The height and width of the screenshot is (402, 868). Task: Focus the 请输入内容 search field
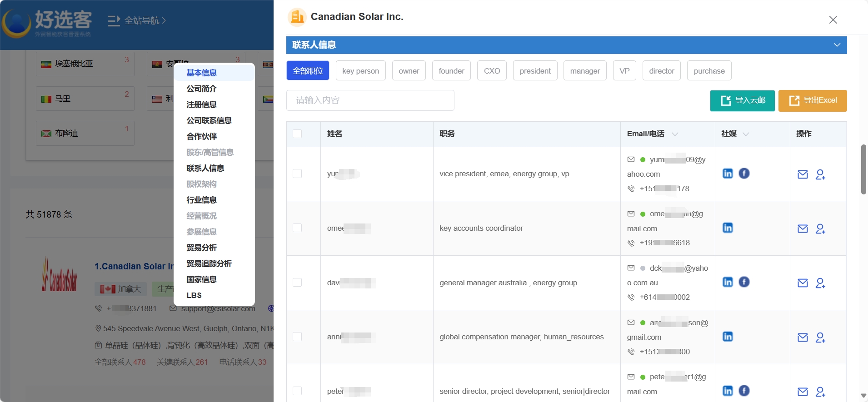click(x=370, y=100)
